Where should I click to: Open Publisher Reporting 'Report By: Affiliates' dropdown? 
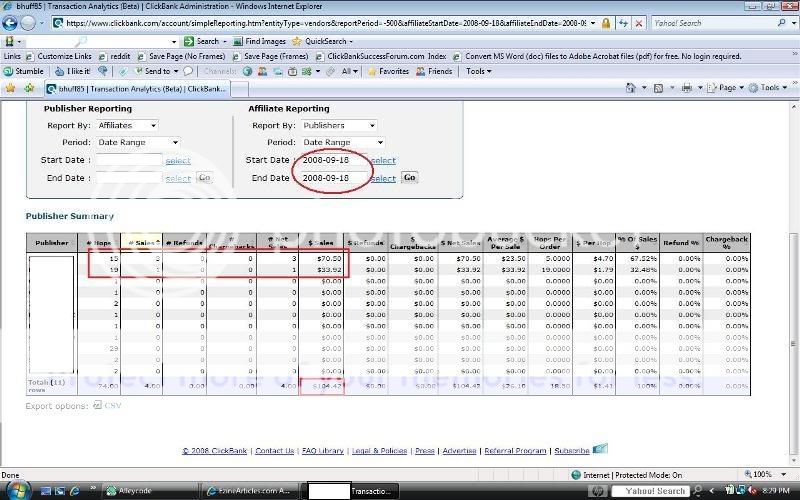(127, 126)
